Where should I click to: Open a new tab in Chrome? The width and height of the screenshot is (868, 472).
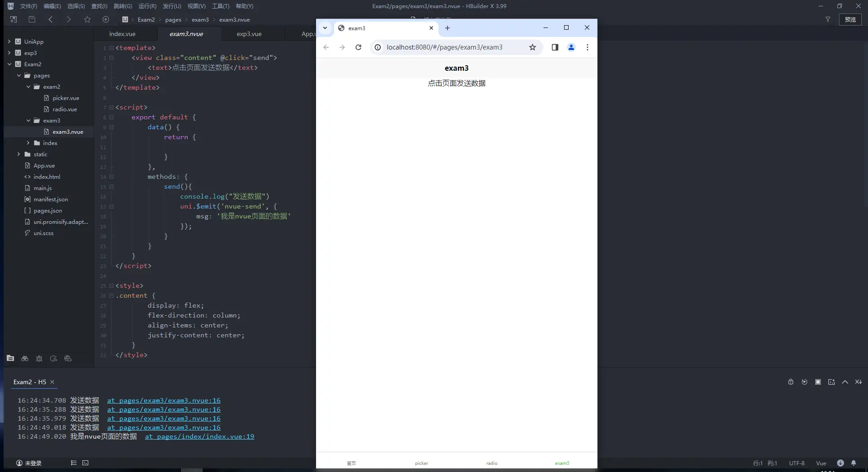pos(448,28)
